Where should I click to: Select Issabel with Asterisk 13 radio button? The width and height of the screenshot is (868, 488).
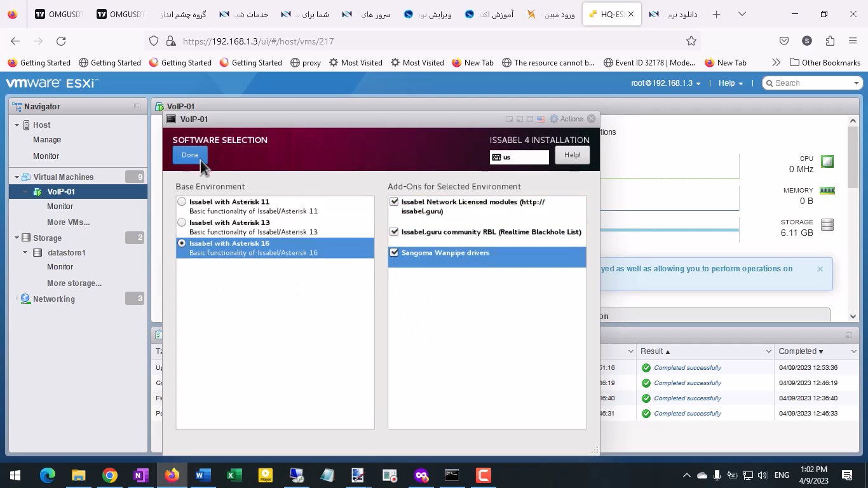pos(182,223)
